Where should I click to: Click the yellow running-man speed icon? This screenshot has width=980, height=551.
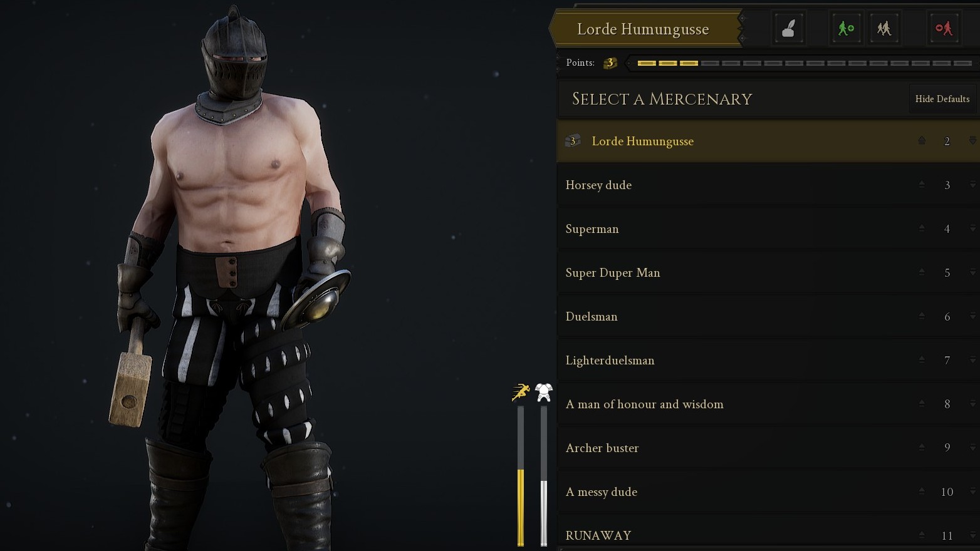tap(521, 393)
